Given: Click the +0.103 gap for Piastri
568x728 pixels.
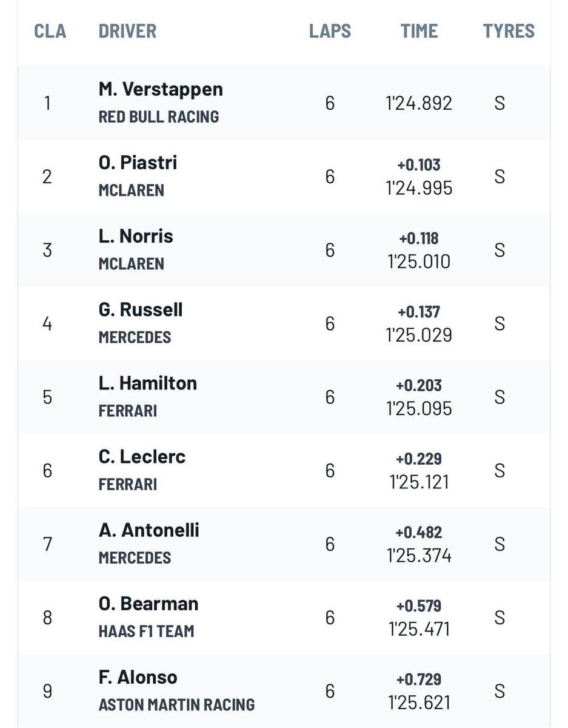Looking at the screenshot, I should click(x=419, y=165).
